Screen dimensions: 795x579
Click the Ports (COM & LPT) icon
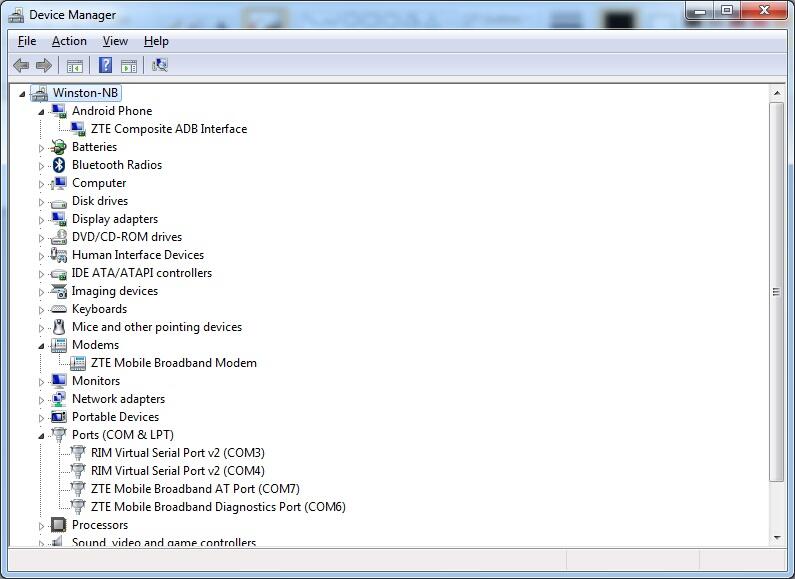[59, 435]
